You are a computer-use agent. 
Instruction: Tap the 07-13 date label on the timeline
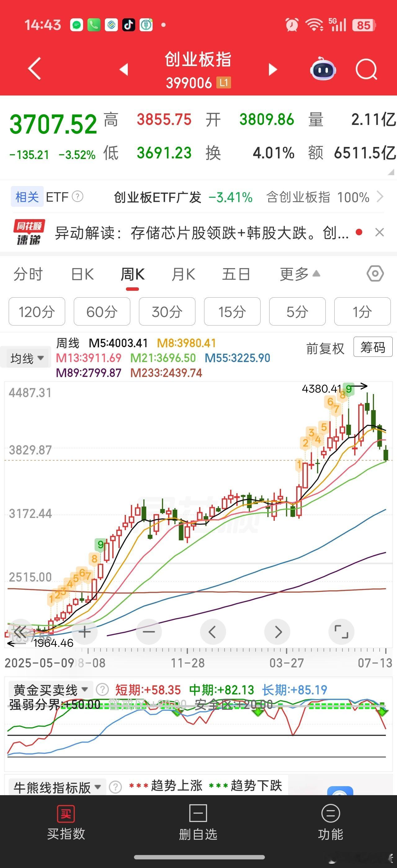tap(375, 663)
